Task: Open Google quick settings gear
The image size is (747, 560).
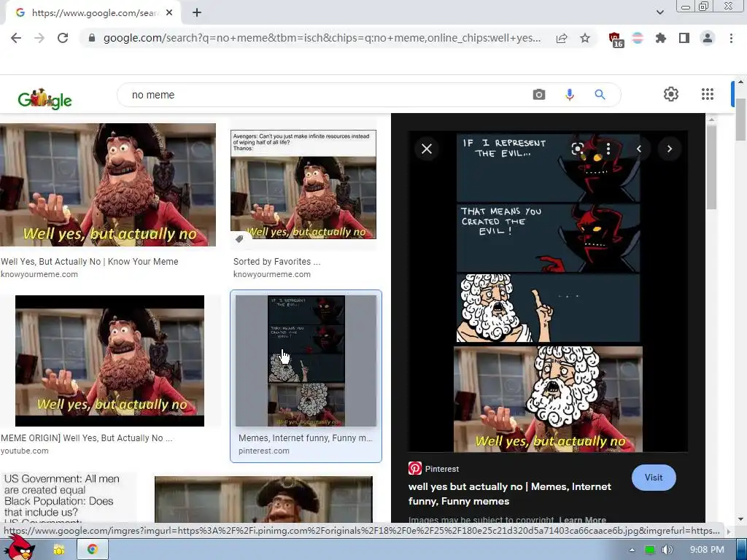Action: click(671, 94)
